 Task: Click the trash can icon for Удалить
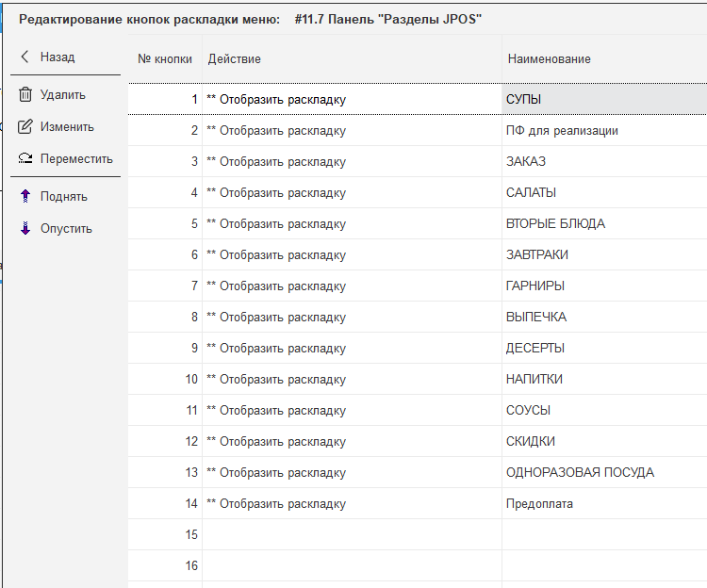[25, 95]
